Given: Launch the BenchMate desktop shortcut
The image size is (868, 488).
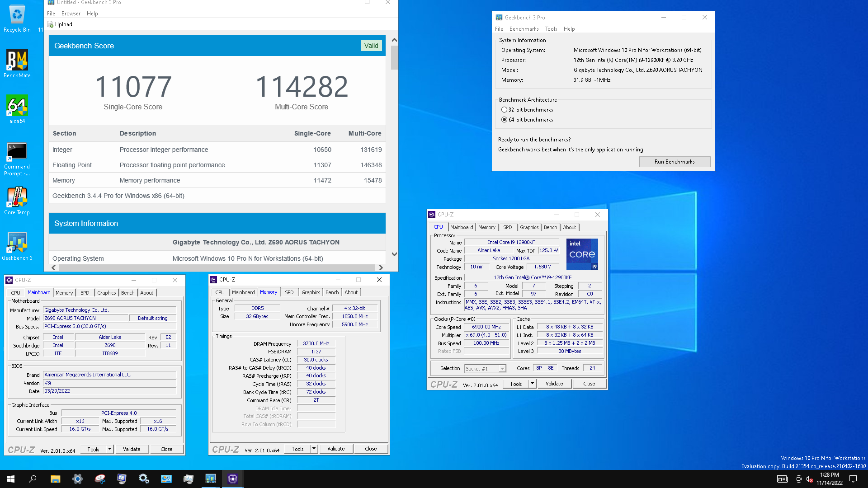Looking at the screenshot, I should coord(17,63).
